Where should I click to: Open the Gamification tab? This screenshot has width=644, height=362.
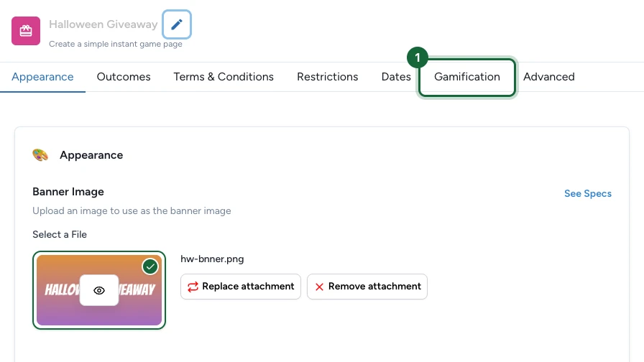467,77
